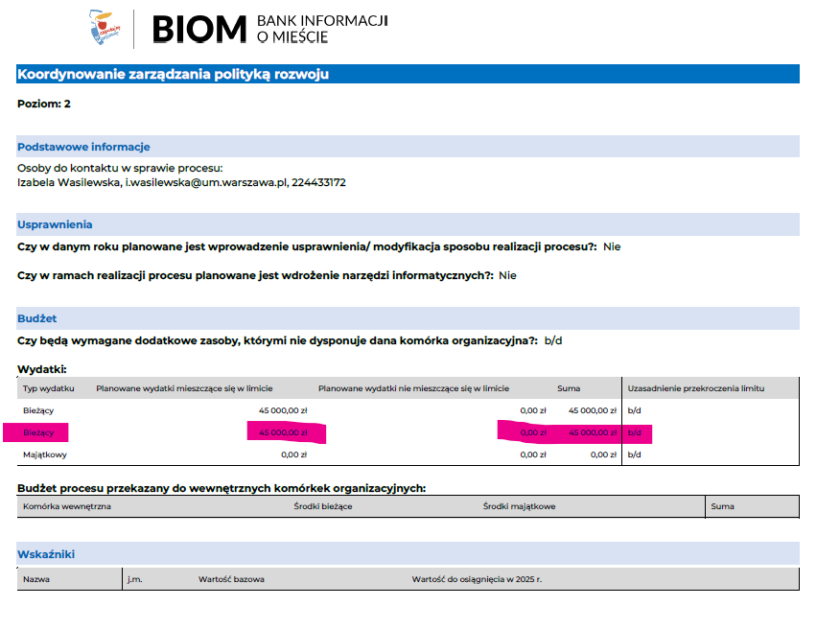Select the Wartość bazowa column header

pyautogui.click(x=231, y=579)
